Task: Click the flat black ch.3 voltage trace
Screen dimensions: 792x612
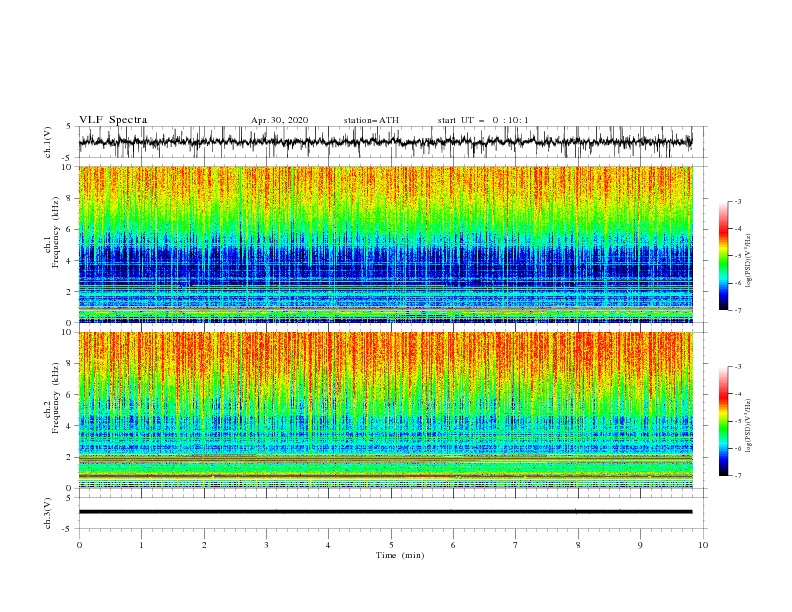Action: click(385, 512)
